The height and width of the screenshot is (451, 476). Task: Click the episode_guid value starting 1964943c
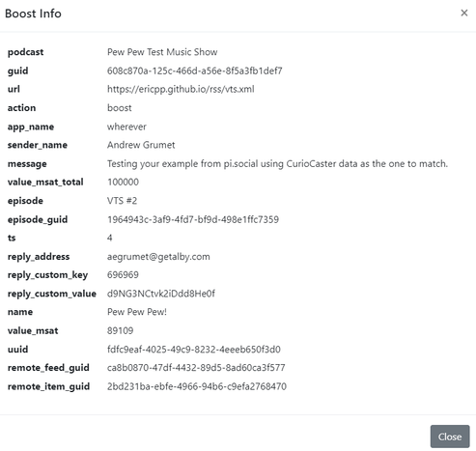[x=193, y=219]
